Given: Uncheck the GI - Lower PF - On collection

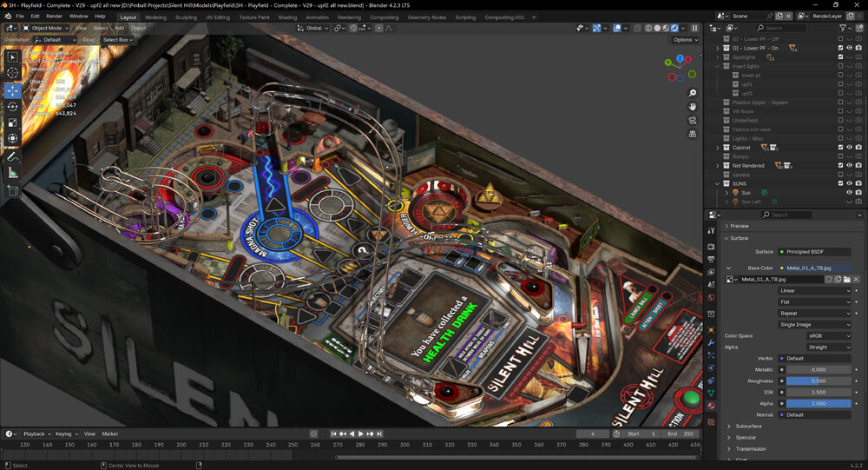Looking at the screenshot, I should 840,49.
